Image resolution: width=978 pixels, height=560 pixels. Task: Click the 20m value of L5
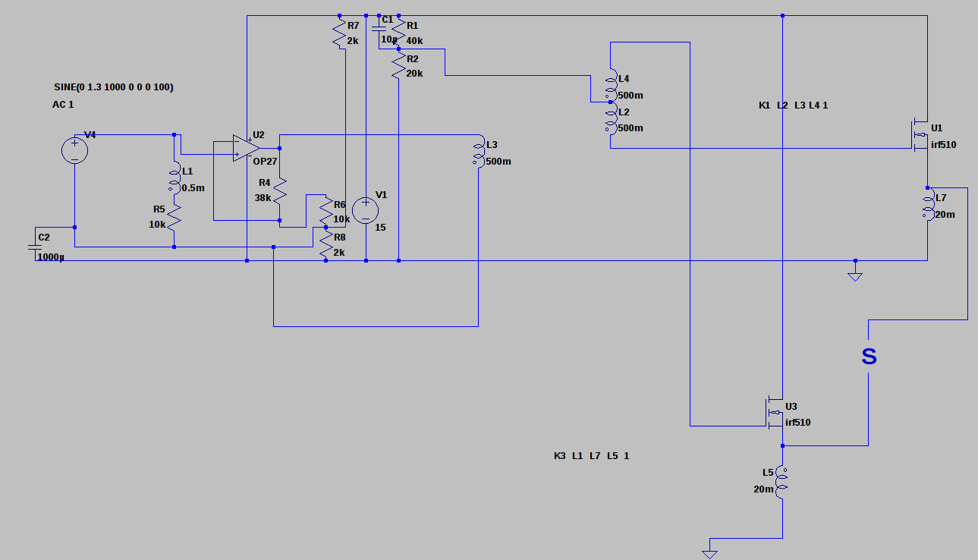(764, 489)
